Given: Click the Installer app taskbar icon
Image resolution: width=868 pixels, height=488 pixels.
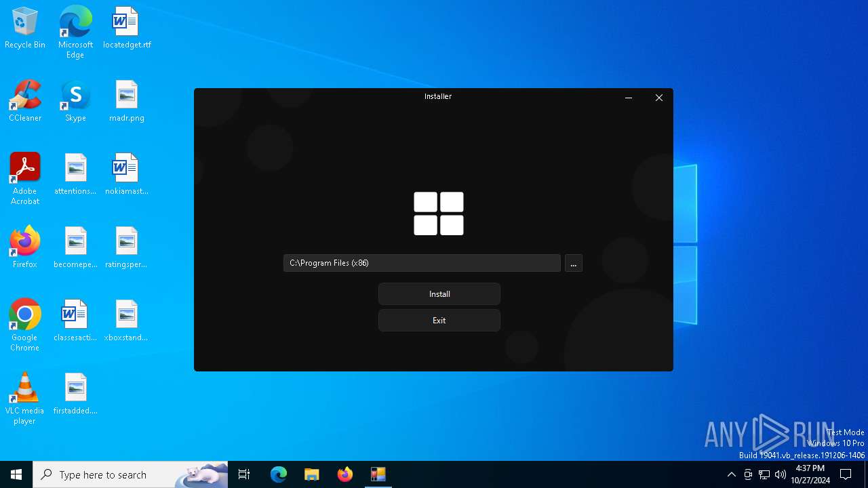Looking at the screenshot, I should (378, 474).
